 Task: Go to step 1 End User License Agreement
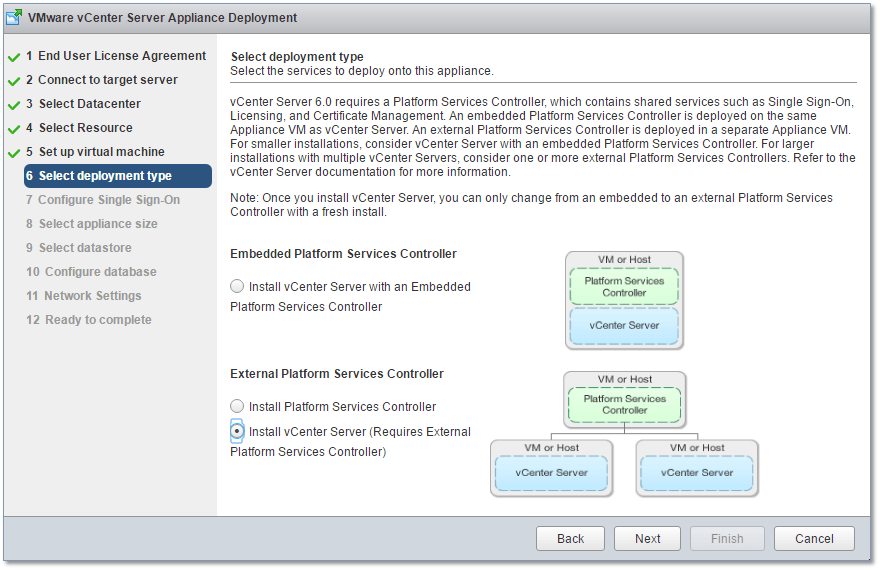[x=116, y=56]
